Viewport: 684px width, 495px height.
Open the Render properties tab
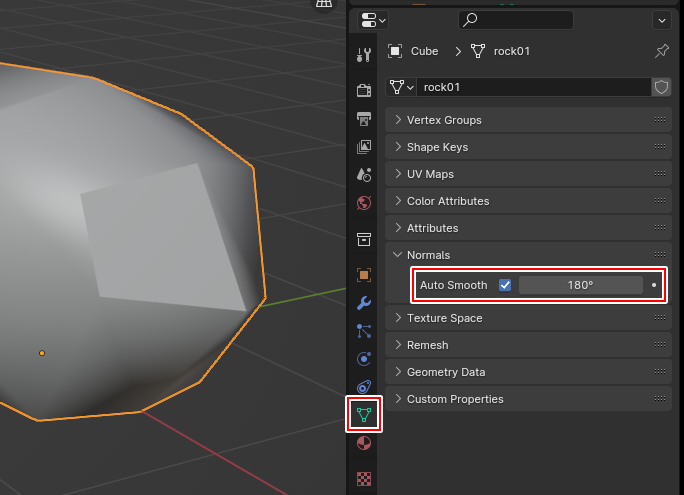point(364,91)
